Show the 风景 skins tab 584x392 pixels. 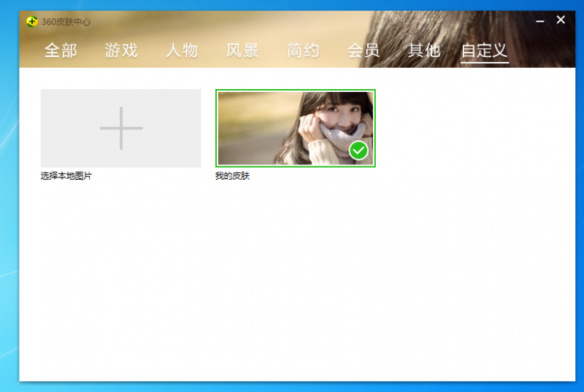coord(242,50)
